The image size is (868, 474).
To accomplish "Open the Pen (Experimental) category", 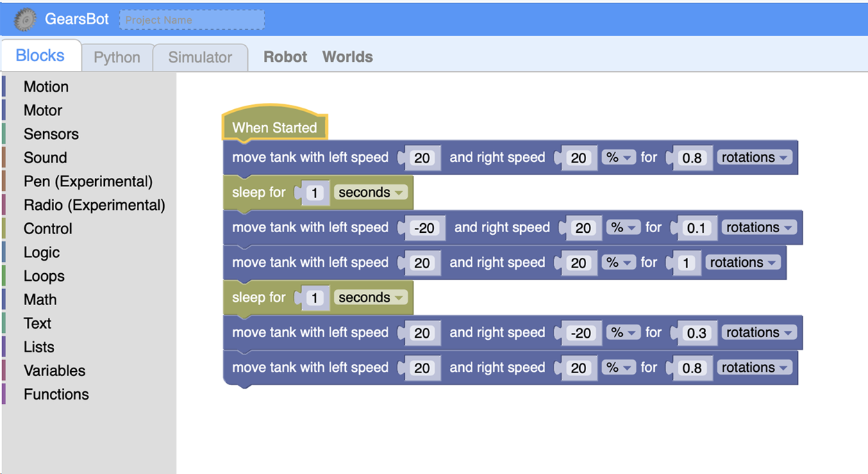I will coord(87,181).
